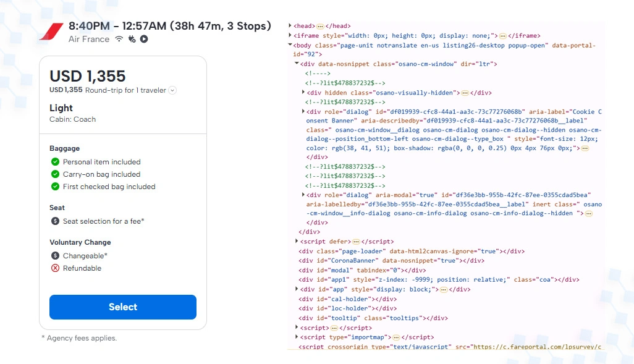Image resolution: width=634 pixels, height=364 pixels.
Task: Select the div id="tooltip" line
Action: 373,318
